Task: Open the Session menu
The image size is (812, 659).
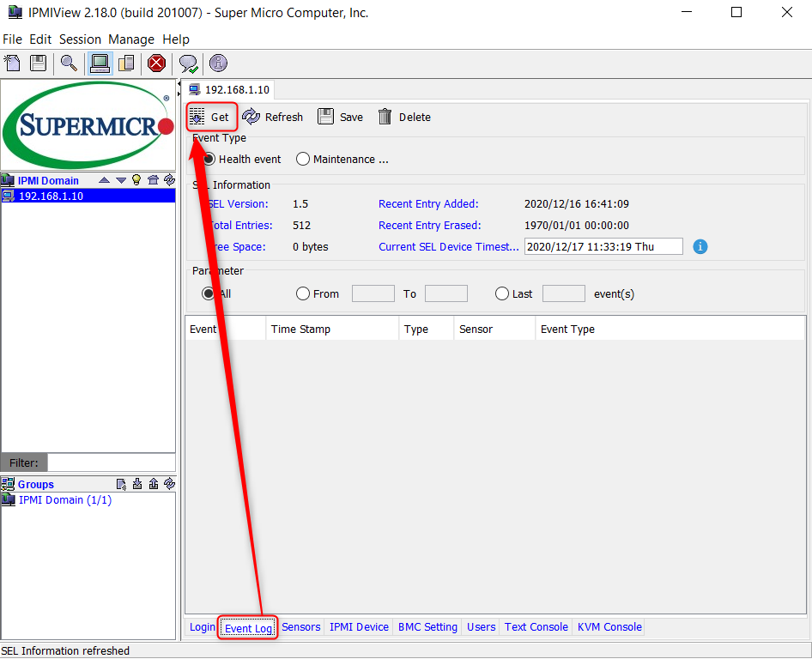Action: tap(80, 39)
